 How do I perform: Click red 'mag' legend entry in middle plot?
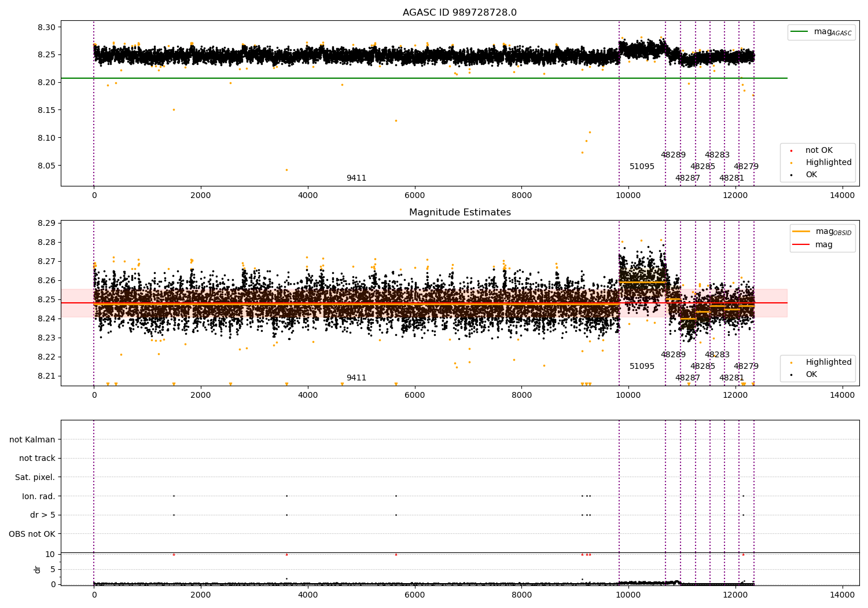tap(812, 244)
